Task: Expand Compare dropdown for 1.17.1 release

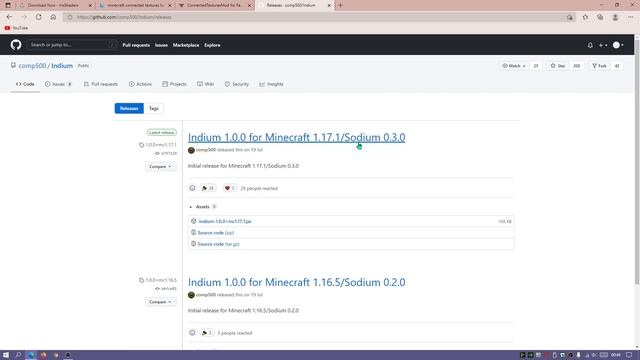Action: point(160,167)
